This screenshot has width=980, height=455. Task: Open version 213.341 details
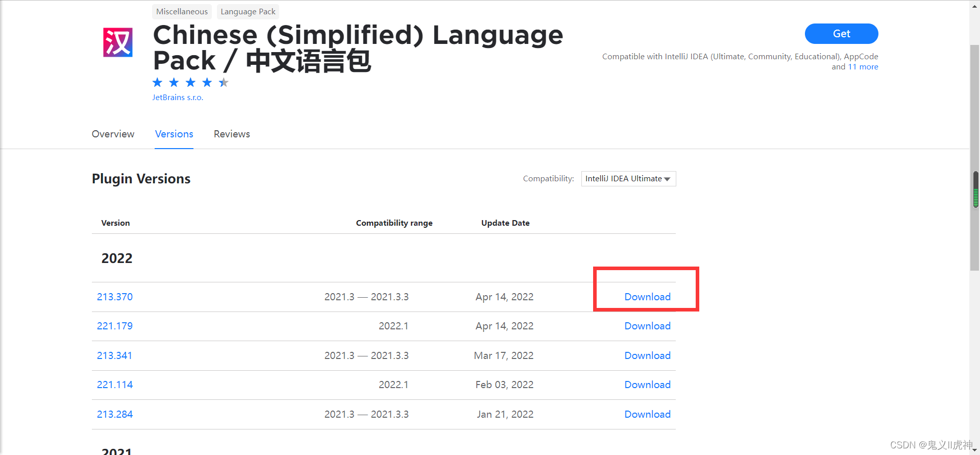(x=115, y=355)
